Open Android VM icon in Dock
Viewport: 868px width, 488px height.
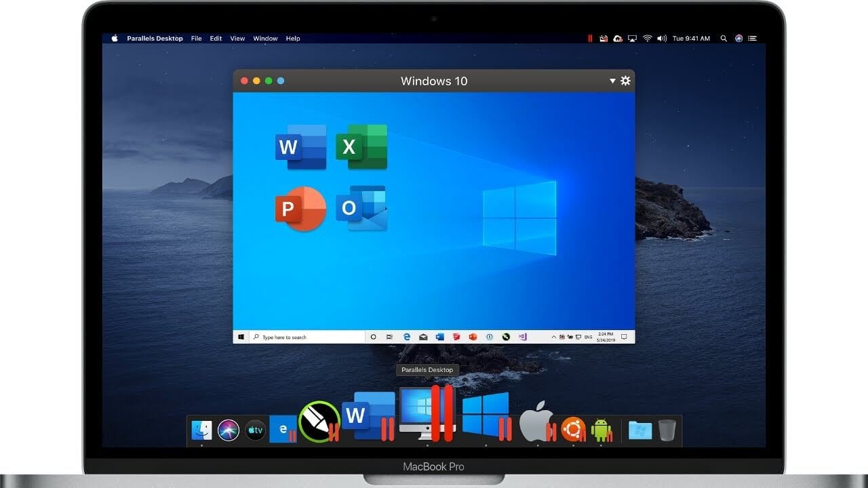coord(601,430)
